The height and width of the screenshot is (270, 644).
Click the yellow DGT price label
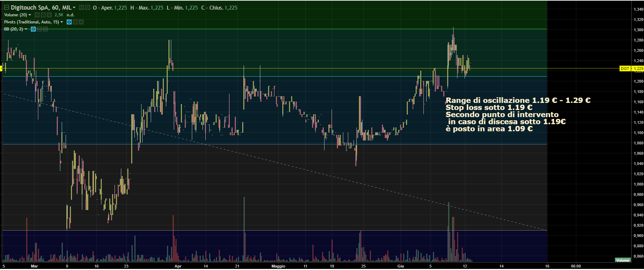625,68
